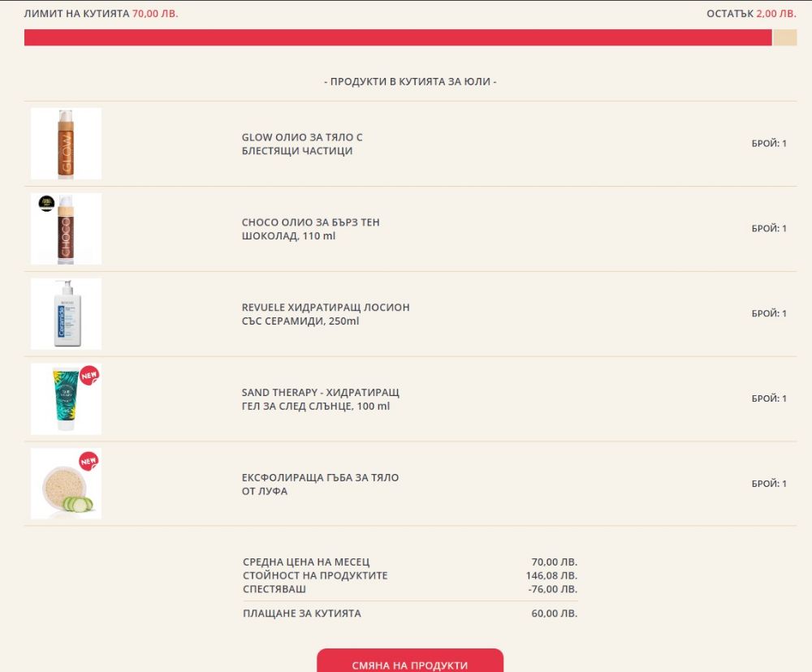Click the GLOW body oil product image
This screenshot has height=672, width=812.
pyautogui.click(x=66, y=144)
